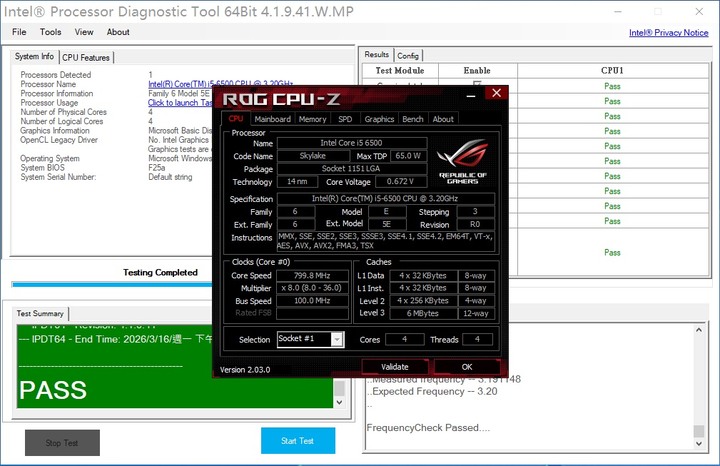The height and width of the screenshot is (466, 720).
Task: Click the Processor Name hyperlink
Action: pos(220,84)
